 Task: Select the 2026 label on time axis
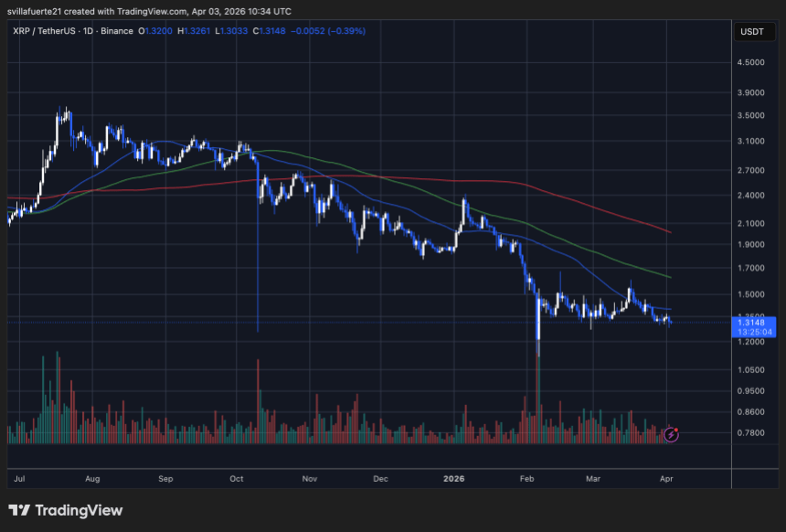pyautogui.click(x=453, y=478)
